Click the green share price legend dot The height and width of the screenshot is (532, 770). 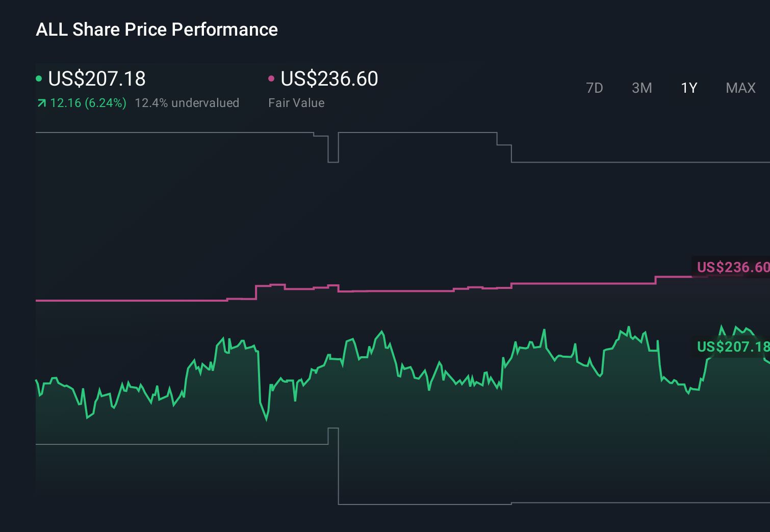pos(39,78)
